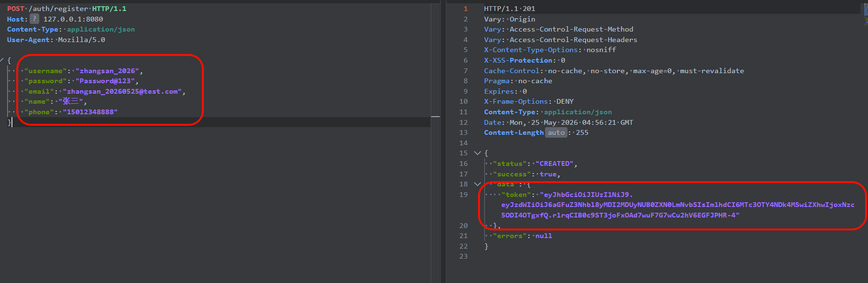Click the question mark icon beside Host
Screen dimensions: 868x283
click(x=34, y=19)
